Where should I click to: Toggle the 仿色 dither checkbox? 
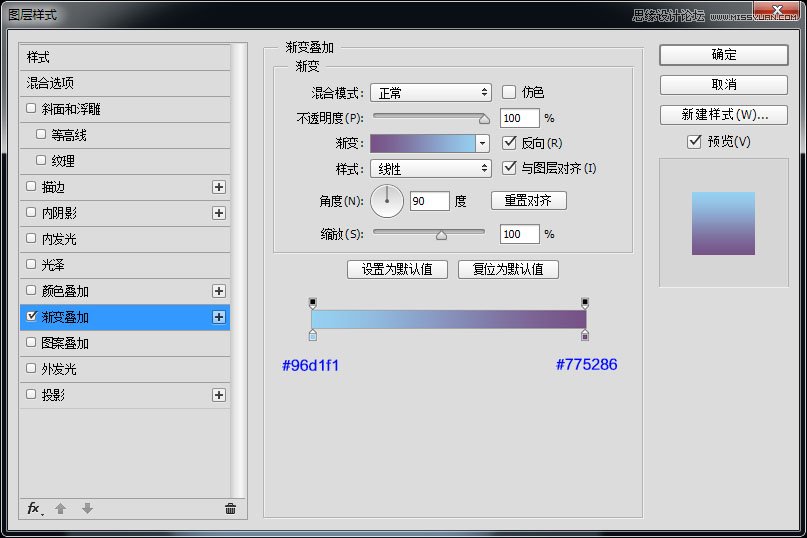tap(508, 92)
